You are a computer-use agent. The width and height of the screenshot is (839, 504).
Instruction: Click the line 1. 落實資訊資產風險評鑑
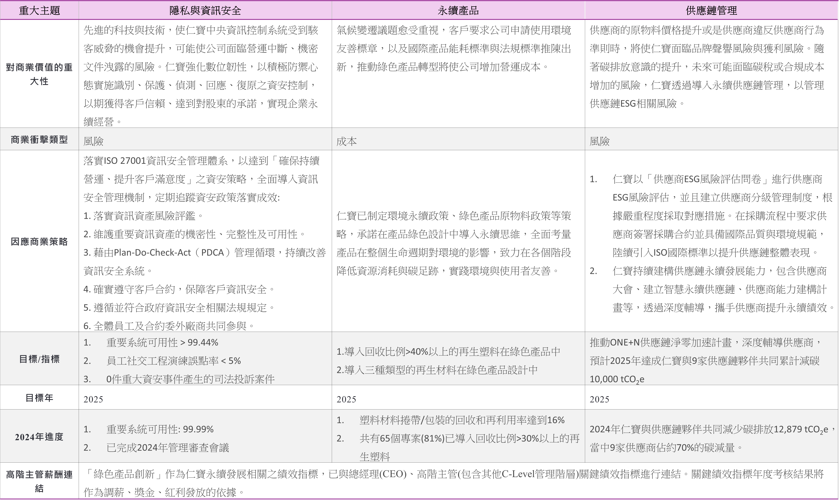[144, 216]
